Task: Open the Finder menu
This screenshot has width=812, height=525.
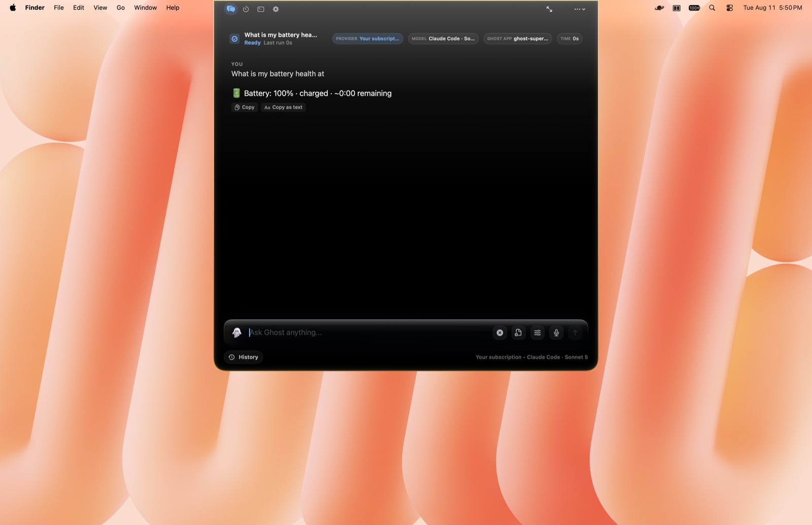Action: (x=35, y=8)
